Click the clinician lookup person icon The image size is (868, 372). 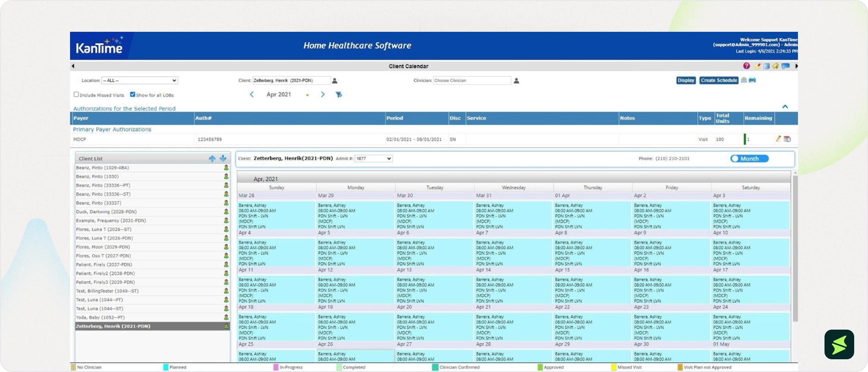(516, 81)
